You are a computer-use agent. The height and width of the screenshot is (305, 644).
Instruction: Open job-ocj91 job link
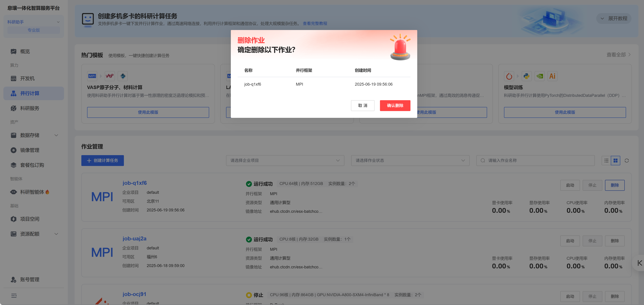click(x=134, y=294)
